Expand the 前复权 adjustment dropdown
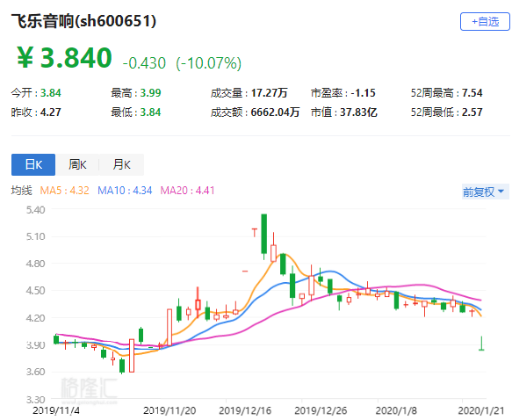The image size is (512, 420). (486, 192)
